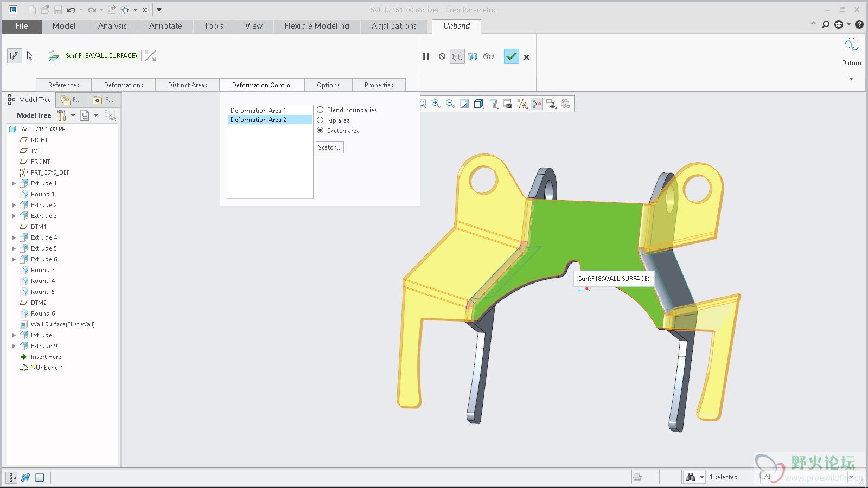The width and height of the screenshot is (868, 488).
Task: Select the Rip area radio button
Action: (320, 120)
